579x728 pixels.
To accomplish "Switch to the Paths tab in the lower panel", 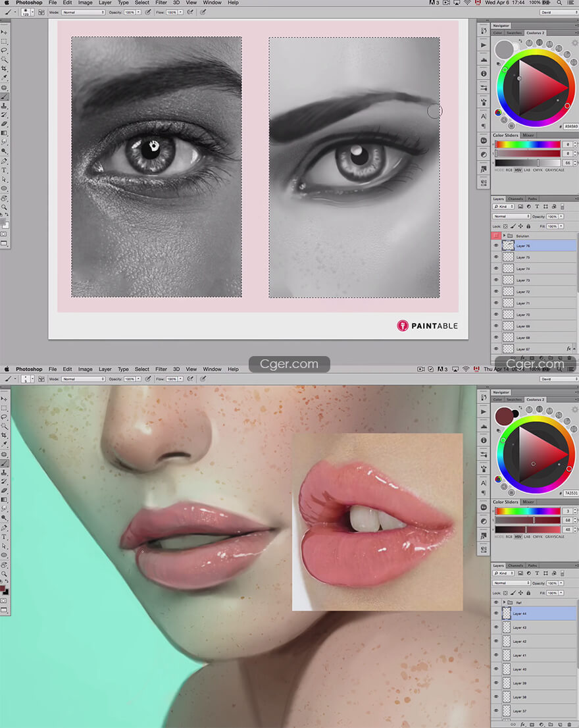I will [x=532, y=565].
